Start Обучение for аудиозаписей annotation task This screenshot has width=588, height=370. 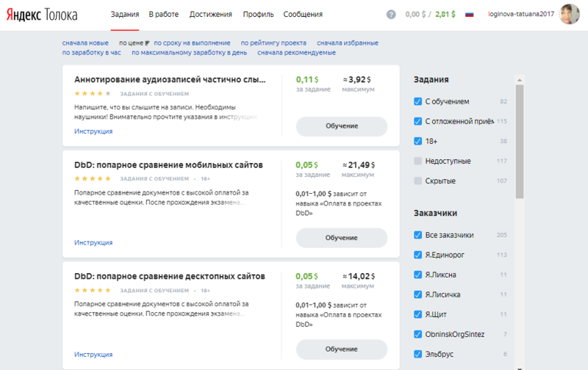(x=342, y=126)
